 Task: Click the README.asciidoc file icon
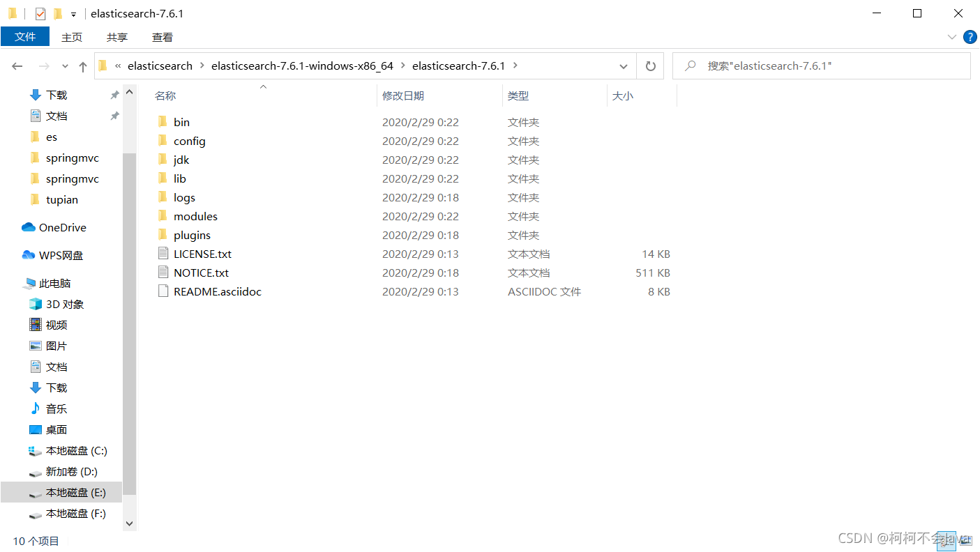tap(163, 291)
